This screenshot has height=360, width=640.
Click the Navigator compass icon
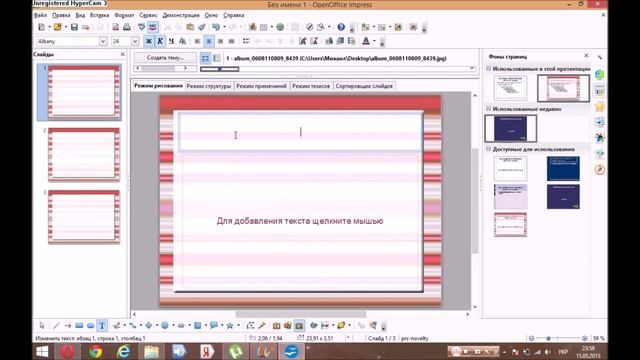pos(310,27)
